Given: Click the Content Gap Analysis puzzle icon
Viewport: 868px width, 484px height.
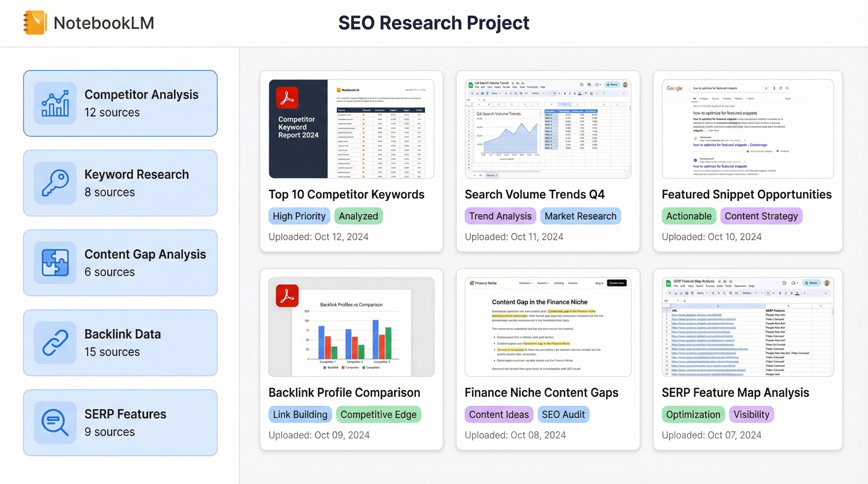Looking at the screenshot, I should [x=55, y=263].
